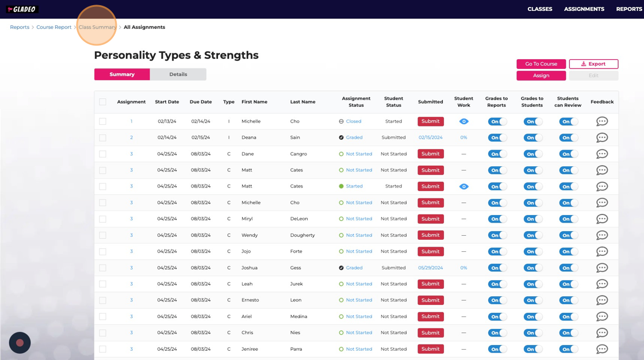The image size is (644, 360).
Task: Toggle Grades to Students for Joshua Gess
Action: tap(532, 267)
